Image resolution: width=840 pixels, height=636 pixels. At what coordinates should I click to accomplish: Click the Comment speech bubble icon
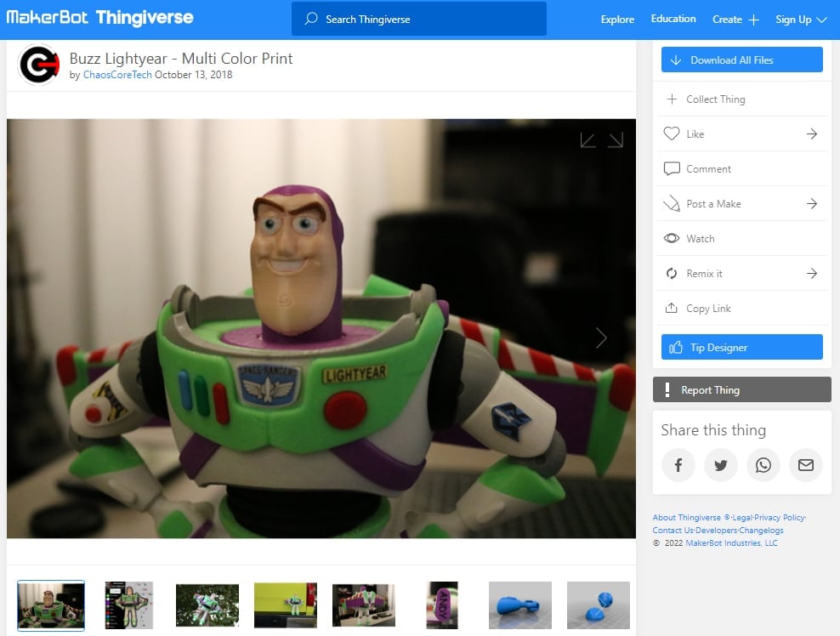pyautogui.click(x=672, y=169)
